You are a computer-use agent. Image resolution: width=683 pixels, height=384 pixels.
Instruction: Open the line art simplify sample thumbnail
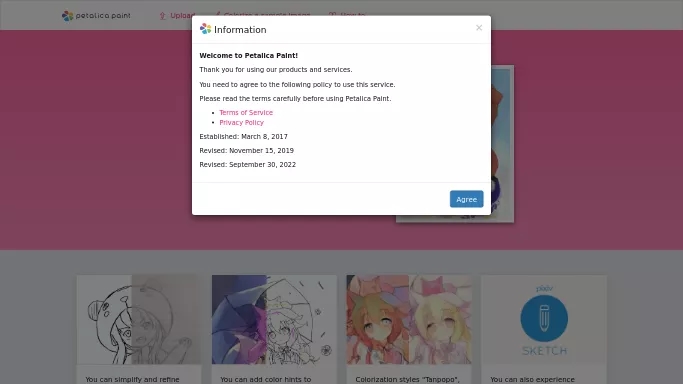pyautogui.click(x=139, y=319)
